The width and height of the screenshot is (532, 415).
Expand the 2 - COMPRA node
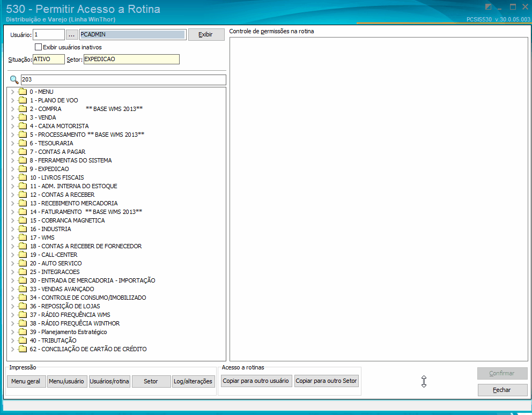coord(12,109)
